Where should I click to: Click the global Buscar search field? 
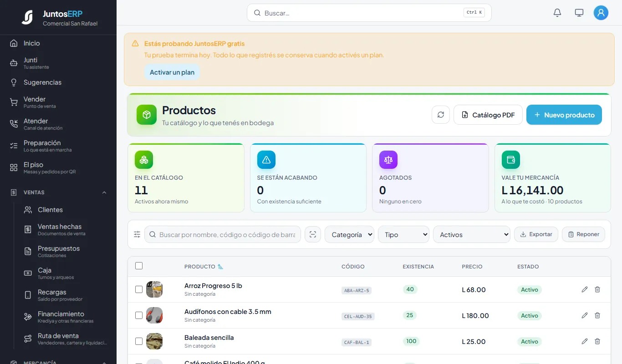369,13
